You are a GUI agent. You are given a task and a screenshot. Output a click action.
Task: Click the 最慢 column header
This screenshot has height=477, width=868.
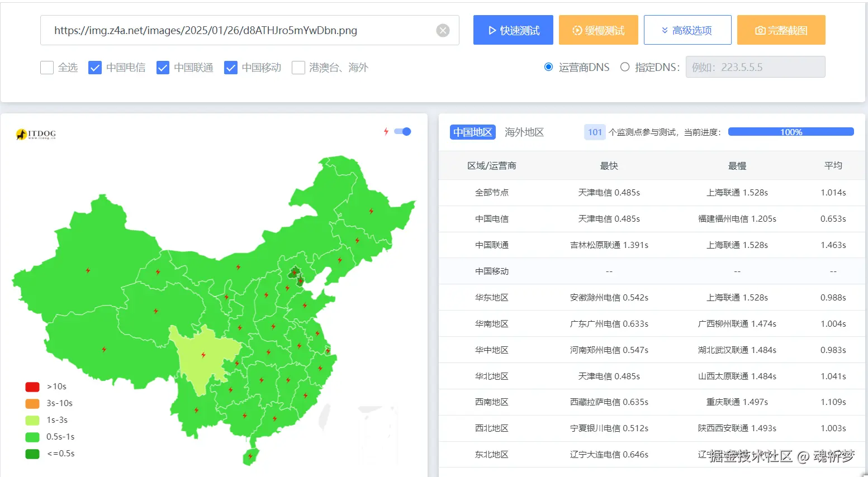(x=737, y=166)
